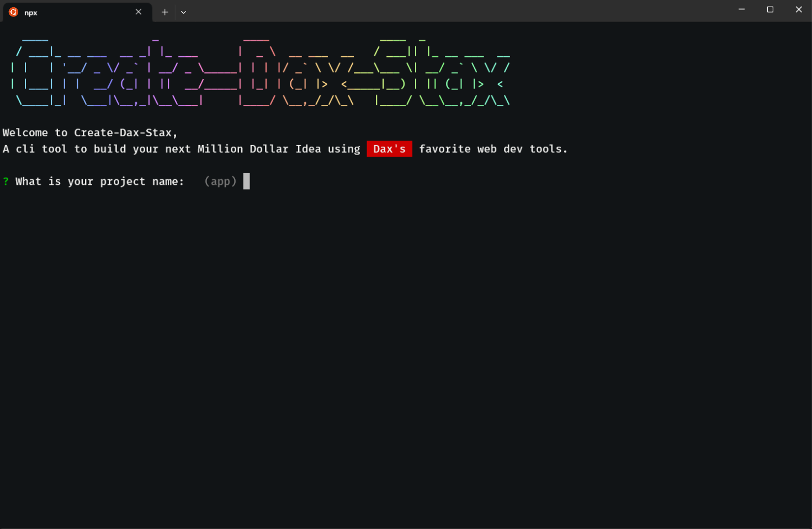
Task: Click the Ubuntu icon in the npx tab
Action: (x=13, y=12)
